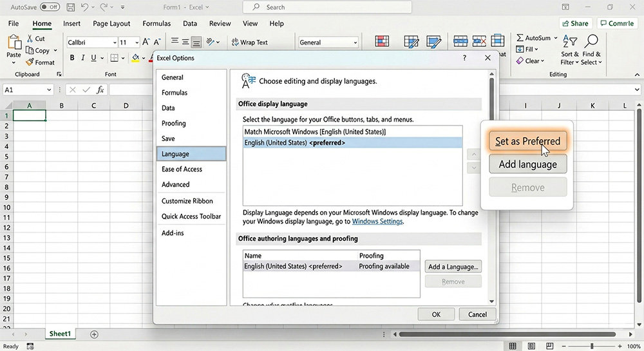644x351 pixels.
Task: Click the Redo arrow icon
Action: (x=104, y=7)
